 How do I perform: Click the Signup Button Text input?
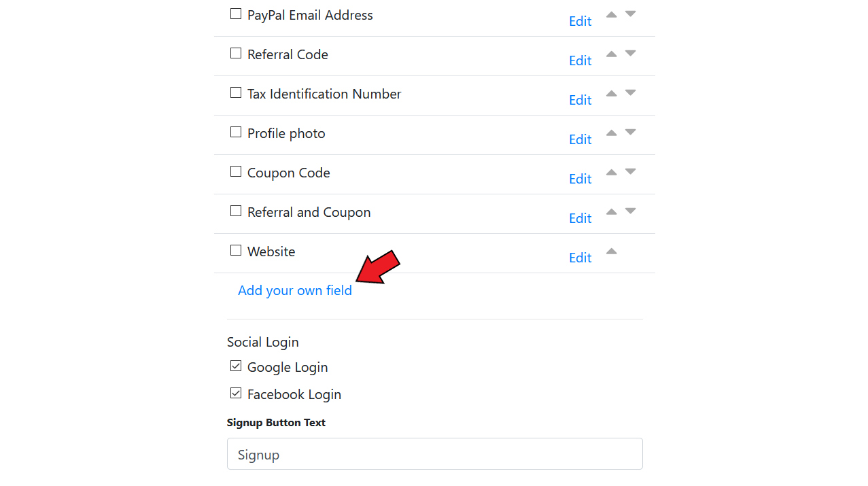point(435,453)
